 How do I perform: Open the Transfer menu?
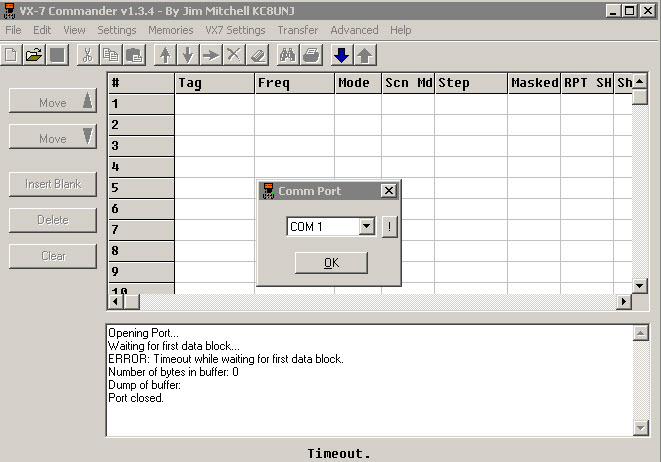(x=298, y=30)
